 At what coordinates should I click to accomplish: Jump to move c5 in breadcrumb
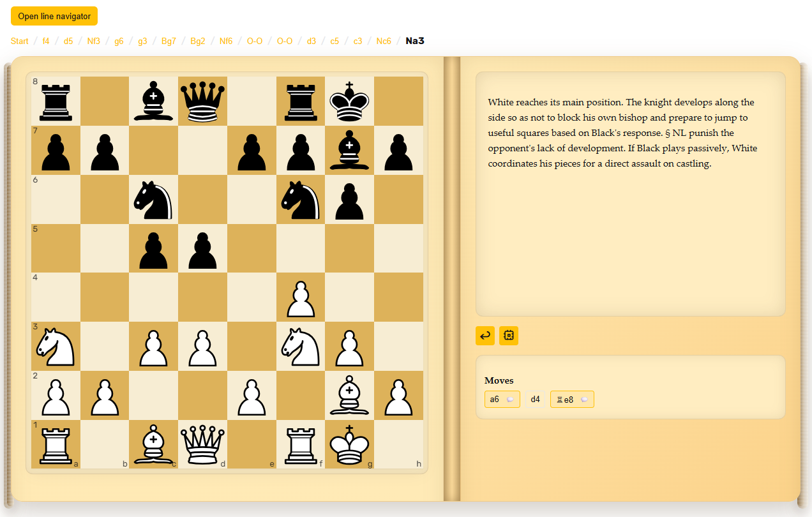click(x=335, y=41)
